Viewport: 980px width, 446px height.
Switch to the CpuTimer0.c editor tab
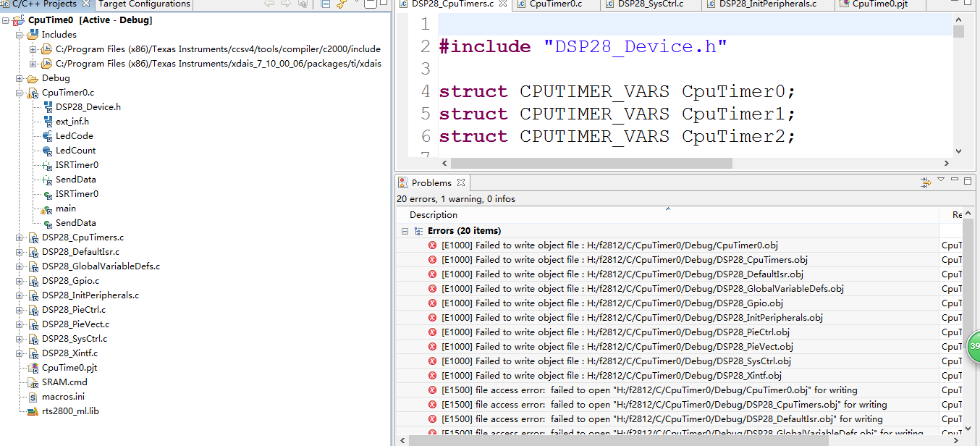[x=555, y=4]
